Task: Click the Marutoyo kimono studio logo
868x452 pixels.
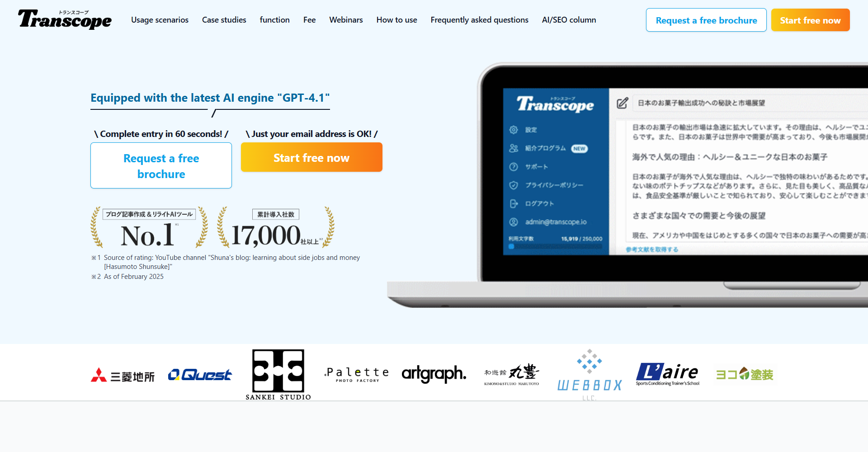Action: (x=512, y=374)
